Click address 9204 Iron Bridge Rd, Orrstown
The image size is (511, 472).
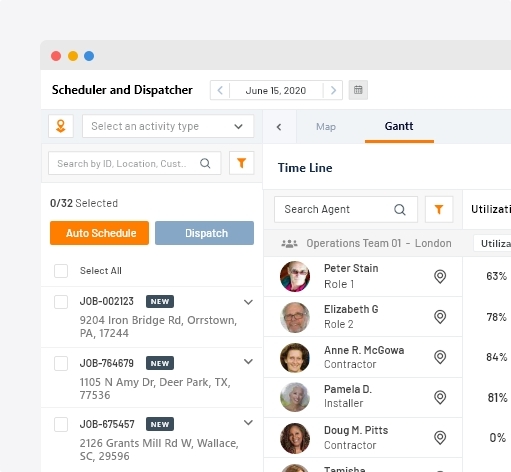coord(158,327)
